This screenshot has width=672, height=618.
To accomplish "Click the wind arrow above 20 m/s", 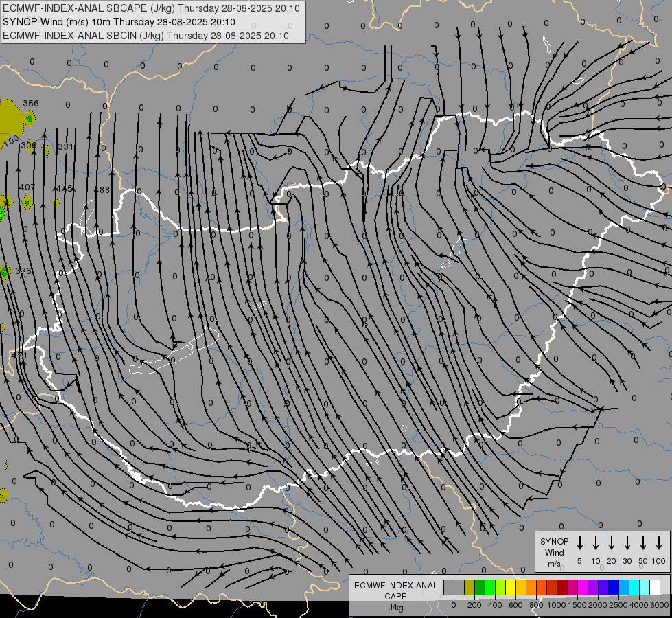I will tap(611, 542).
